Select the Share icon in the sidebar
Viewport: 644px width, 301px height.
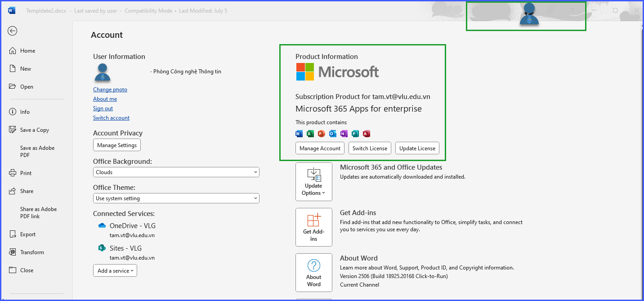coord(13,191)
